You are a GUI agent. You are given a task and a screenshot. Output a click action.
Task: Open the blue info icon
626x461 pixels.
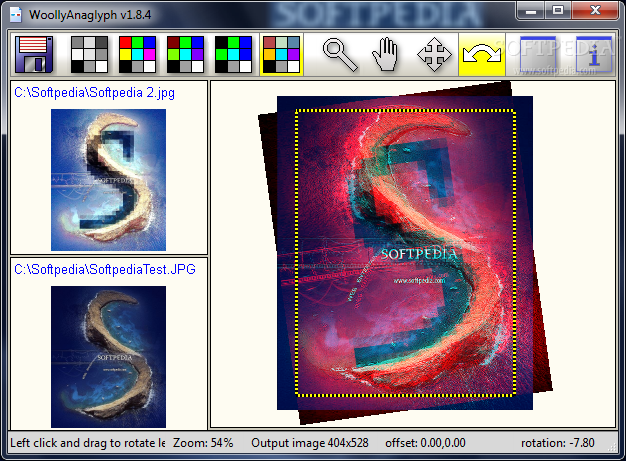(x=594, y=55)
